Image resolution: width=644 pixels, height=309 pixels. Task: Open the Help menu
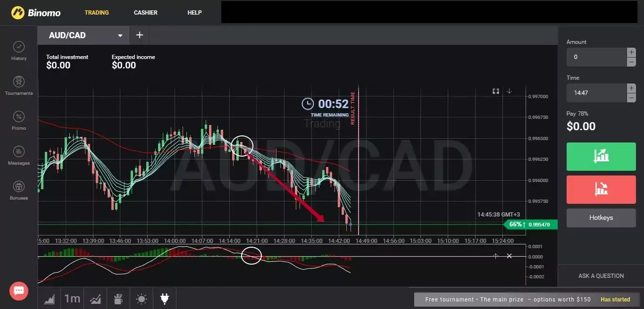click(x=194, y=12)
